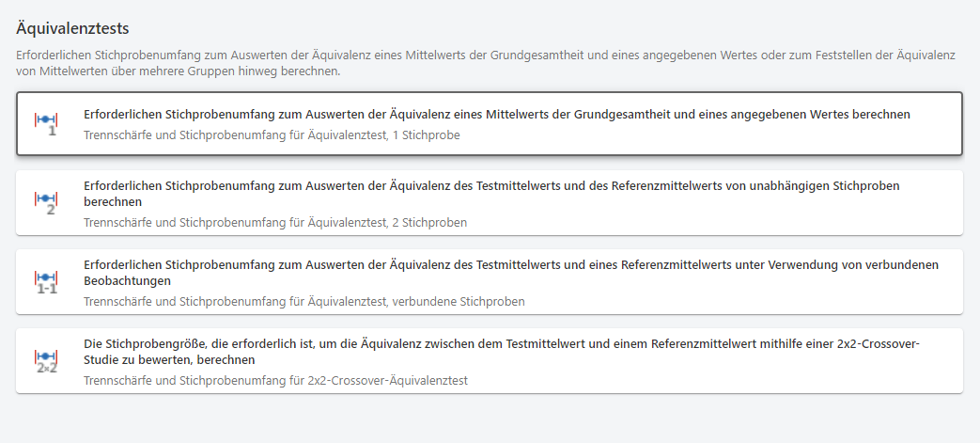The width and height of the screenshot is (980, 443).
Task: Select subtitle 'Äquivalenztest, verbundene Stichproben'
Action: click(304, 302)
